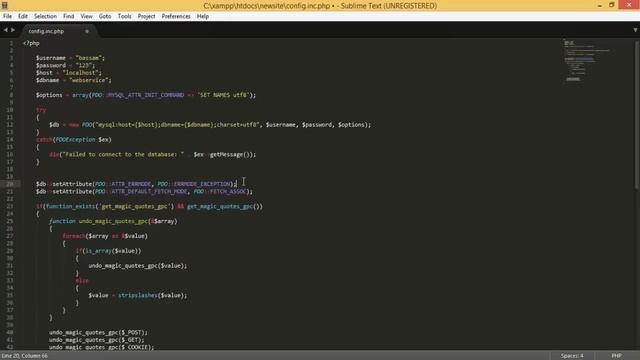Click line number 20 in the gutter
Viewport: 640px width, 360px height.
[10, 184]
